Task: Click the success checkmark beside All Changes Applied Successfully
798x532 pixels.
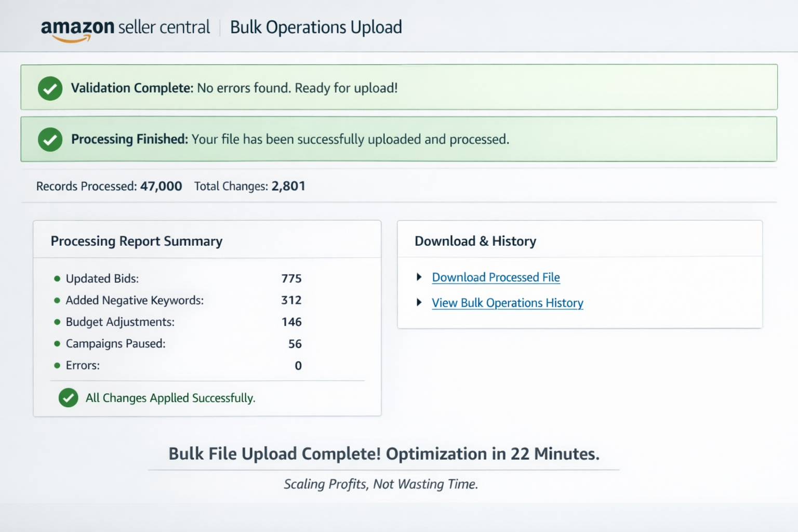Action: point(68,397)
